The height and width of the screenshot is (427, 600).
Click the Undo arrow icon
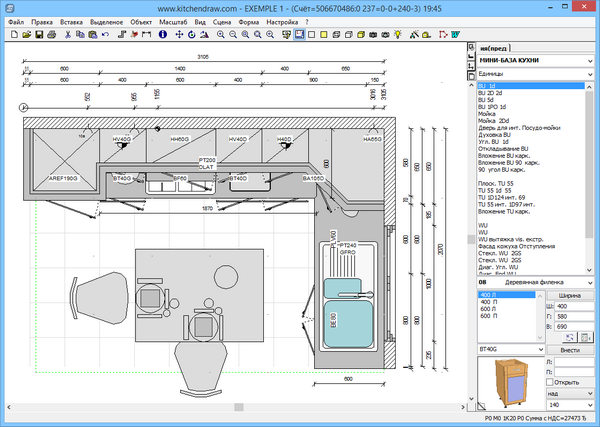(x=106, y=34)
